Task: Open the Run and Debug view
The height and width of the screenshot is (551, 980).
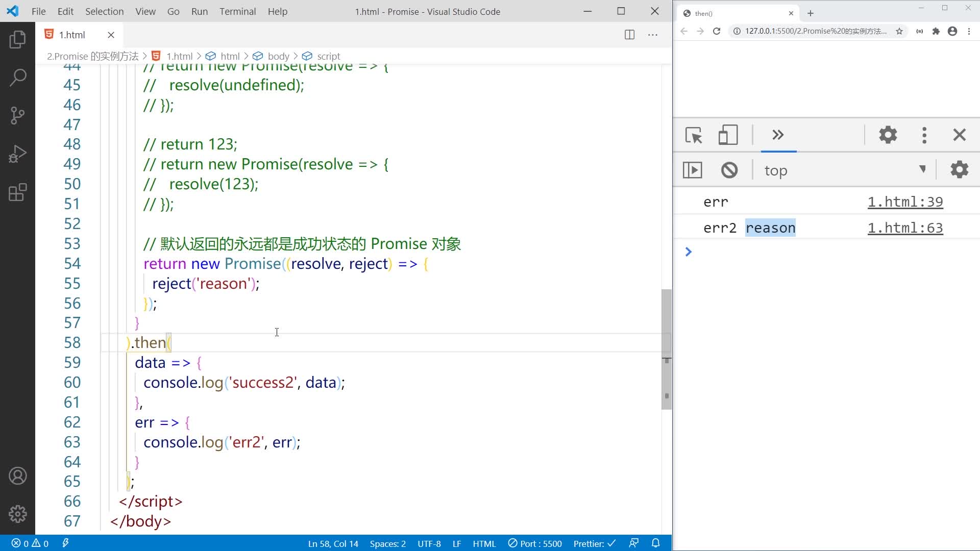Action: point(17,154)
